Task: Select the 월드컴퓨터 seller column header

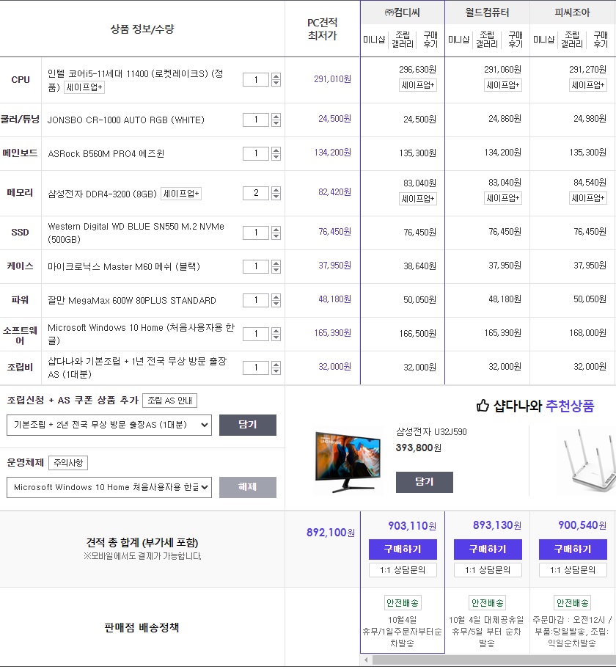Action: pyautogui.click(x=488, y=12)
